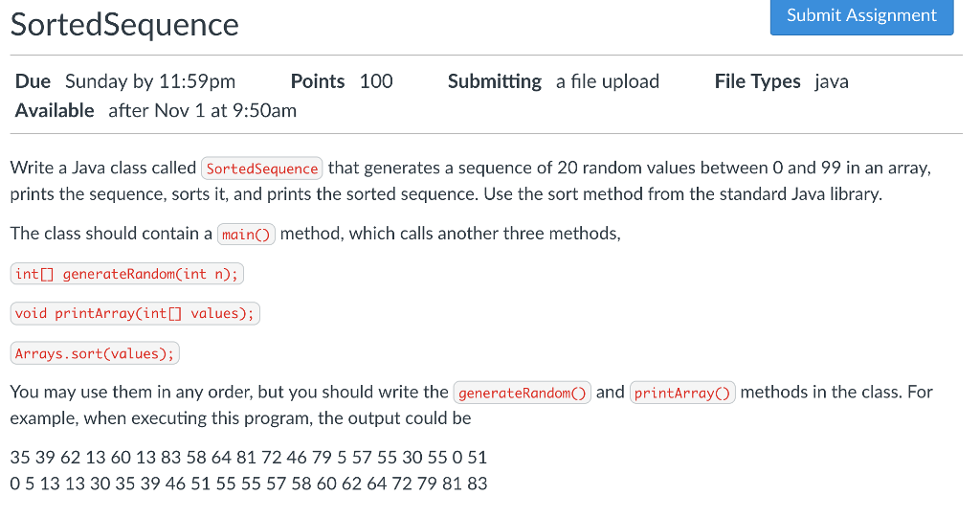This screenshot has width=980, height=518.
Task: Click the main() code snippet
Action: 246,234
